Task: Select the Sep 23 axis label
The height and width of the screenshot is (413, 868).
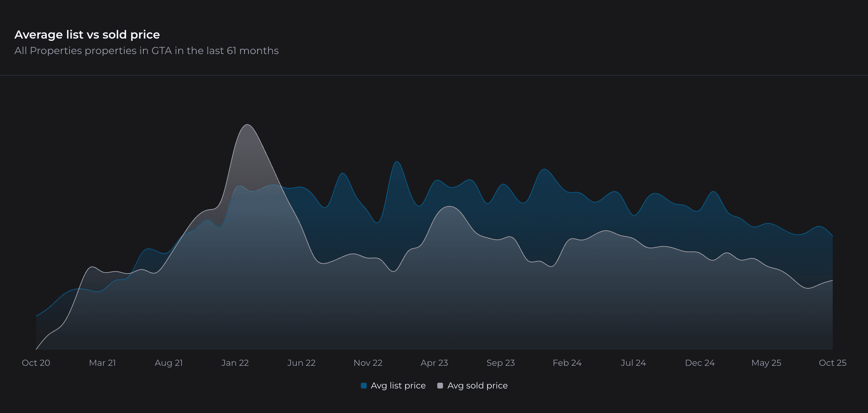Action: pos(500,363)
